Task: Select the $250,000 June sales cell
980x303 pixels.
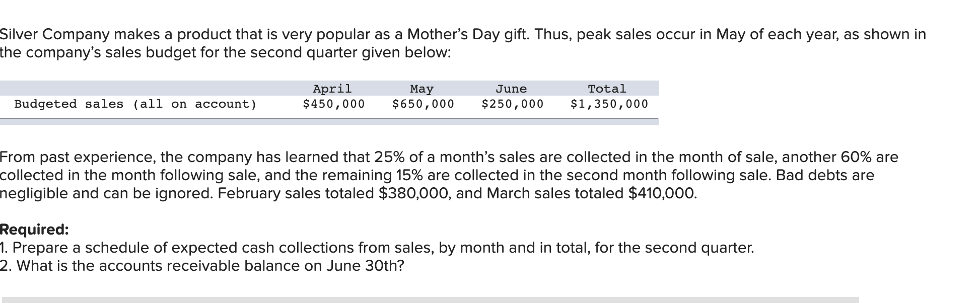Action: 512,104
